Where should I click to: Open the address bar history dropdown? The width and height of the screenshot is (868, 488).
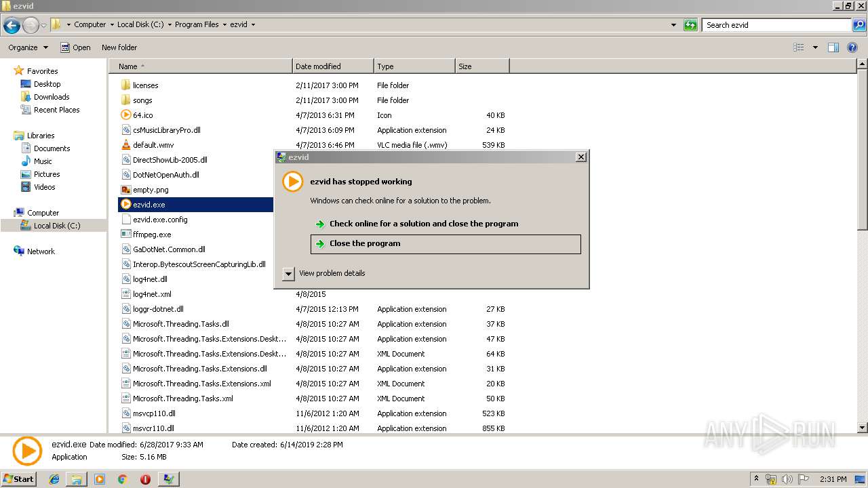point(673,25)
